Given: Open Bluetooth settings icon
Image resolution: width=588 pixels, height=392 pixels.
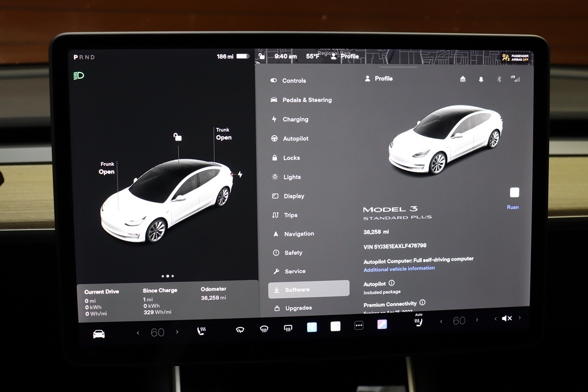Looking at the screenshot, I should point(499,79).
